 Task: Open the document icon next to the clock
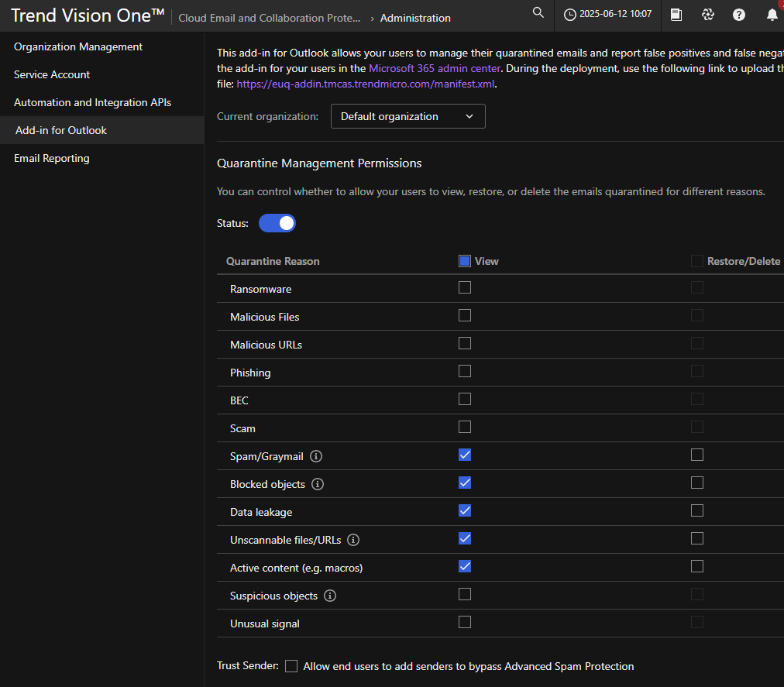click(x=676, y=15)
